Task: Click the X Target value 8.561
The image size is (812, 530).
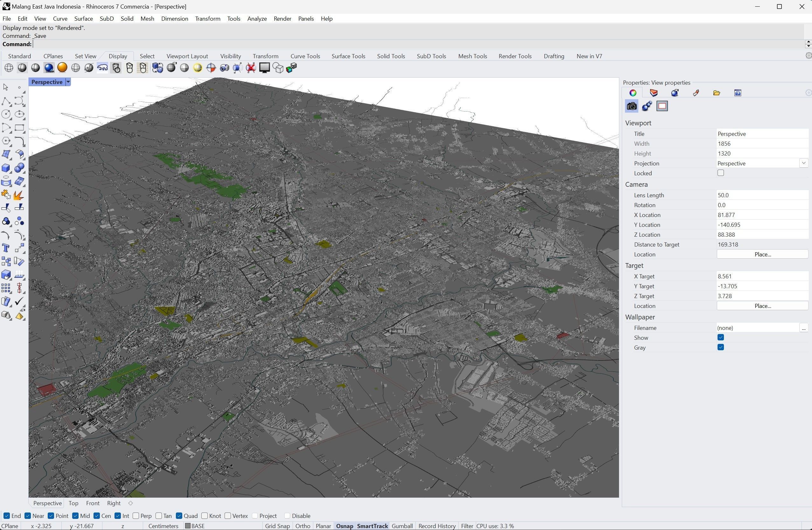Action: click(762, 276)
